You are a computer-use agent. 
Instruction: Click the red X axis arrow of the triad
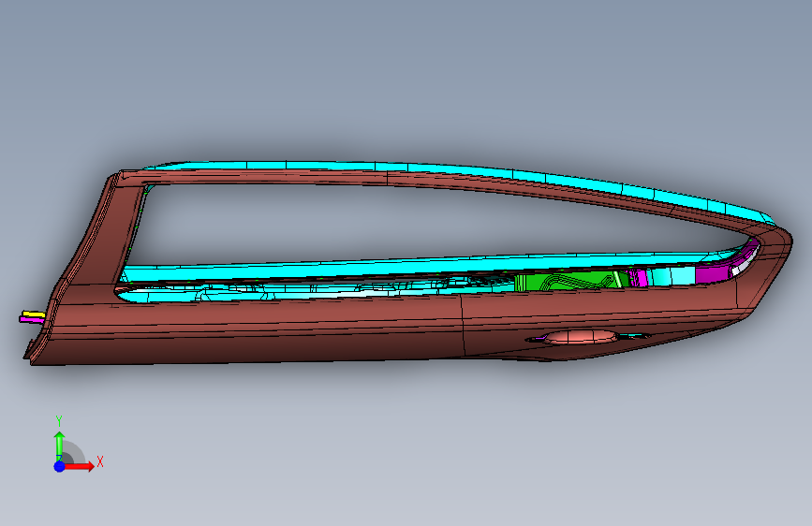pos(80,466)
